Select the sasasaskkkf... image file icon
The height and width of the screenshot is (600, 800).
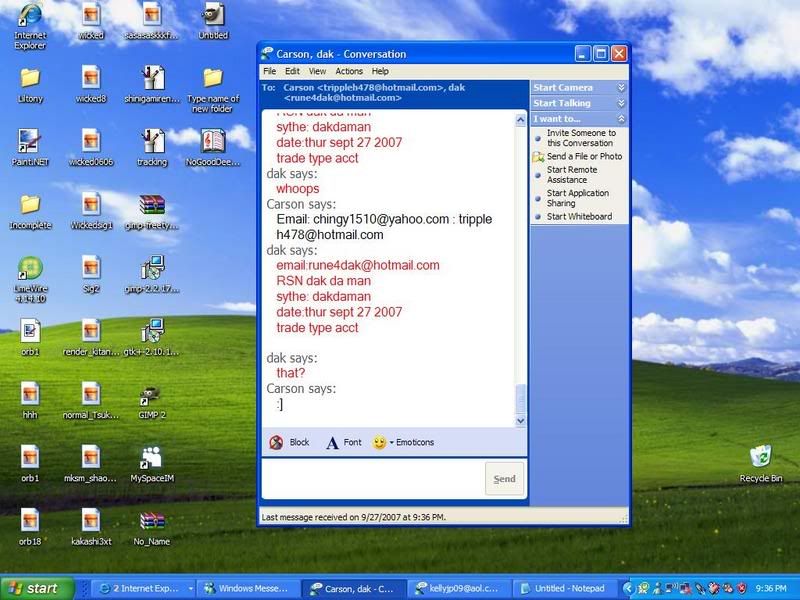point(152,21)
